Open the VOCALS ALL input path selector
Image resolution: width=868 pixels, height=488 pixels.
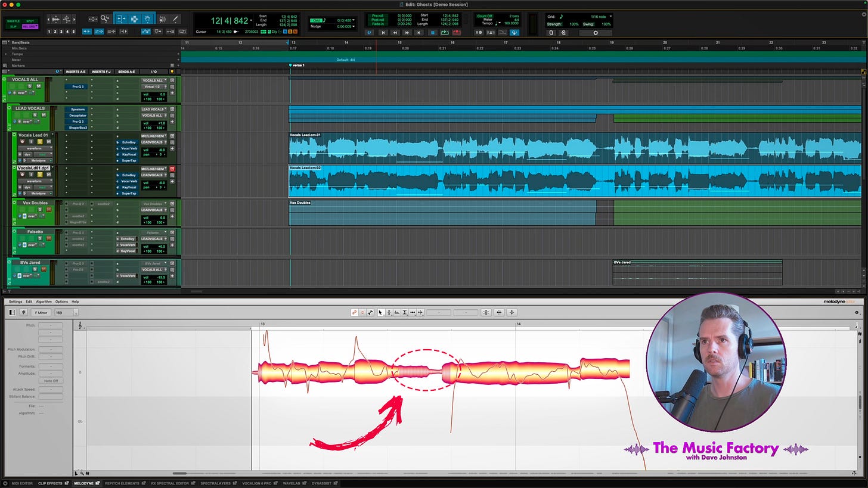click(154, 80)
